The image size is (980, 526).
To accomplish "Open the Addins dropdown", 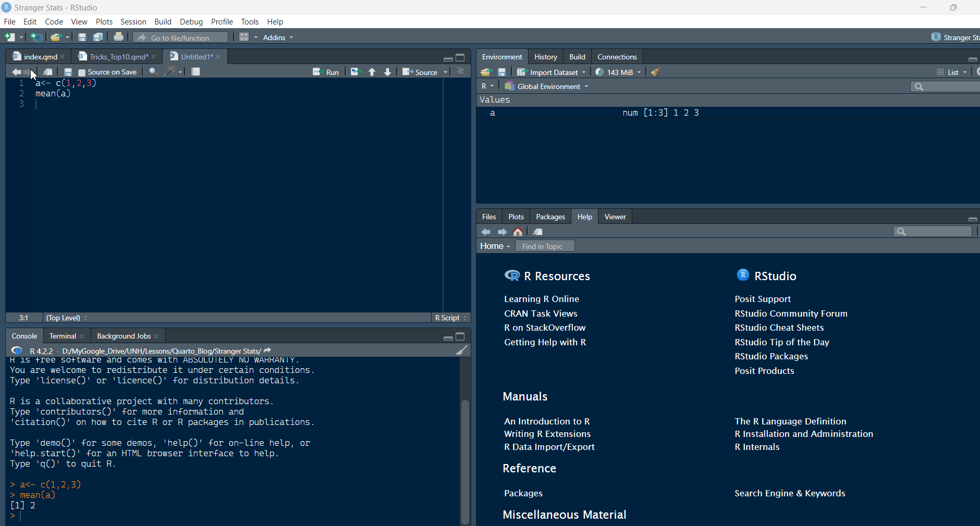I will pyautogui.click(x=278, y=37).
